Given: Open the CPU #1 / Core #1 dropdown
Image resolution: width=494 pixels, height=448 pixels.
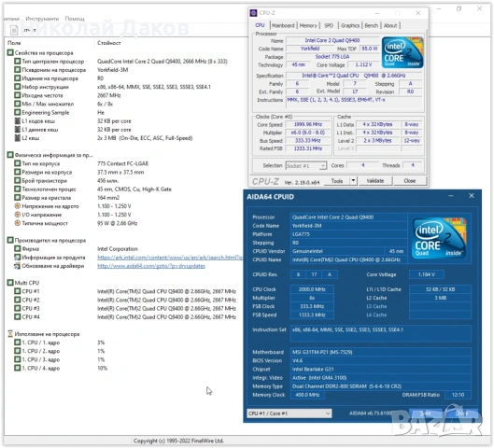Looking at the screenshot, I should (289, 413).
